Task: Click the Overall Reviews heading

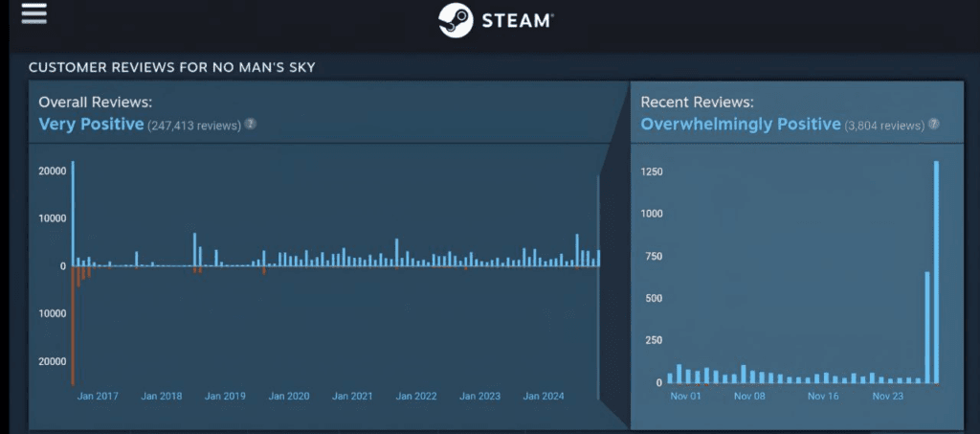Action: (95, 102)
